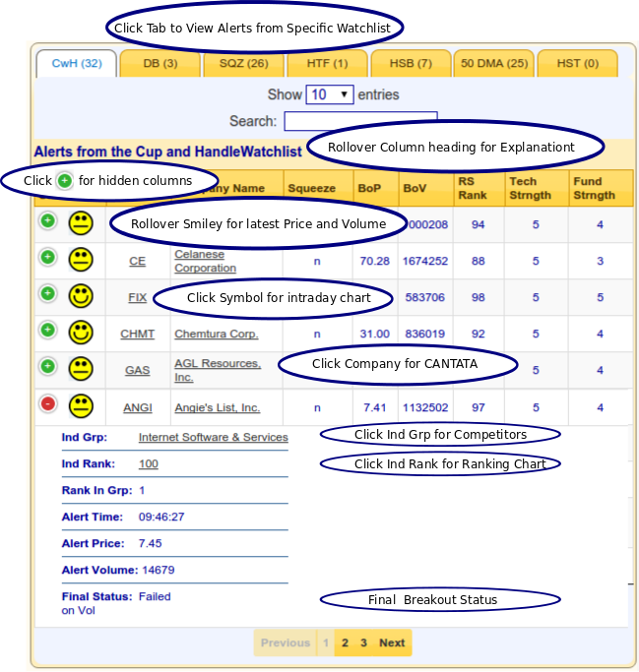
Task: Sort by the Fund Strngth column header
Action: pyautogui.click(x=601, y=188)
